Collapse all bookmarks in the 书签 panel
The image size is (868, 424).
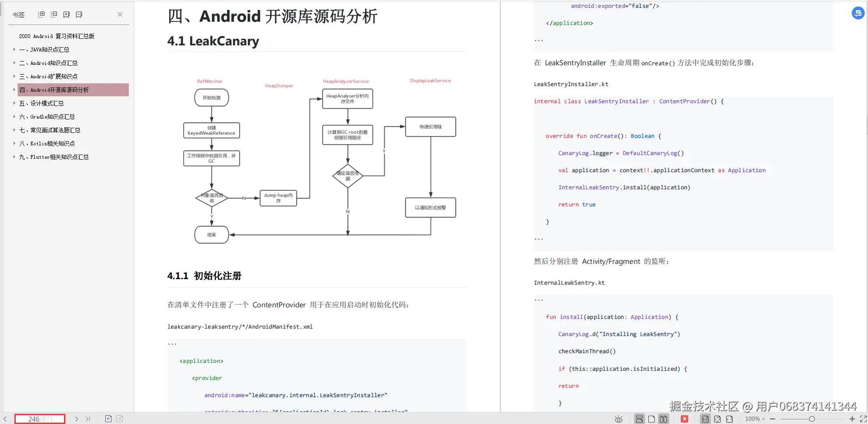(54, 14)
